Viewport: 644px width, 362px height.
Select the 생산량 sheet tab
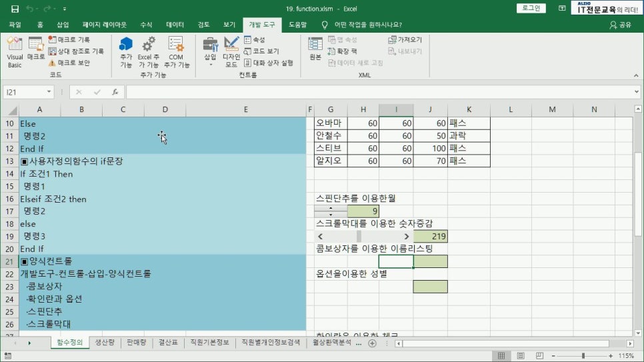point(105,342)
